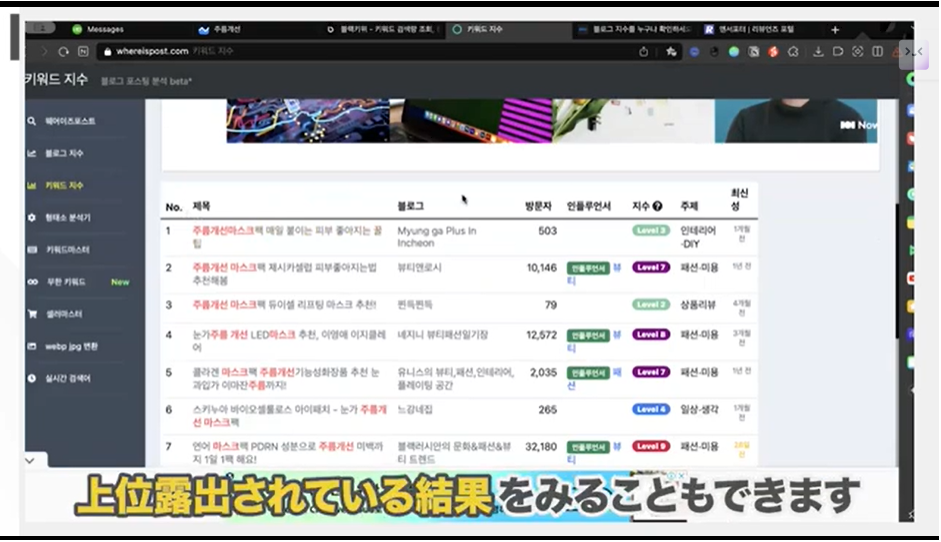Open the 셀러마스터 shopping cart icon
Screen dimensions: 941x542
[31, 314]
